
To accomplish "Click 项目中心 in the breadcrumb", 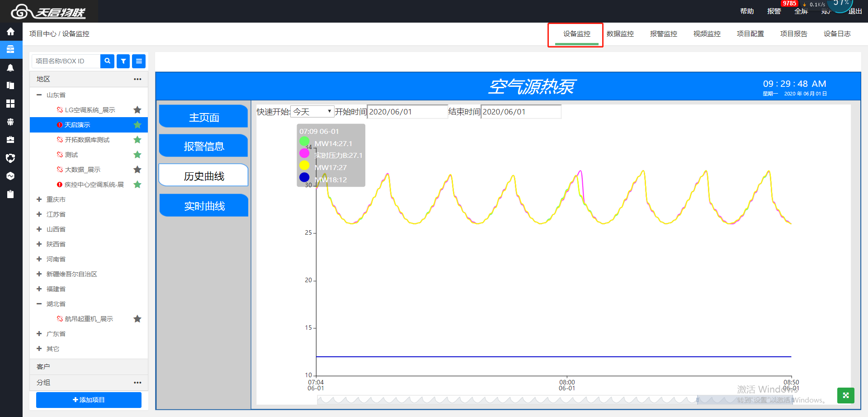I will 43,34.
